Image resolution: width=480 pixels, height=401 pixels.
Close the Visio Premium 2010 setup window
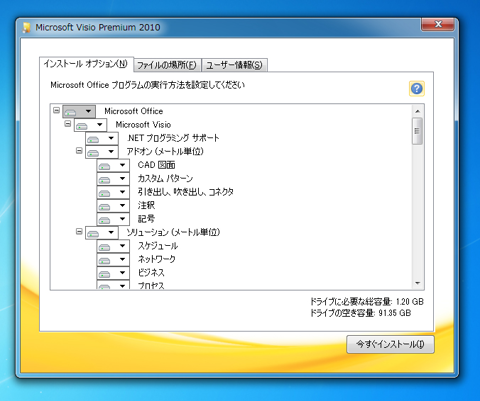[438, 24]
